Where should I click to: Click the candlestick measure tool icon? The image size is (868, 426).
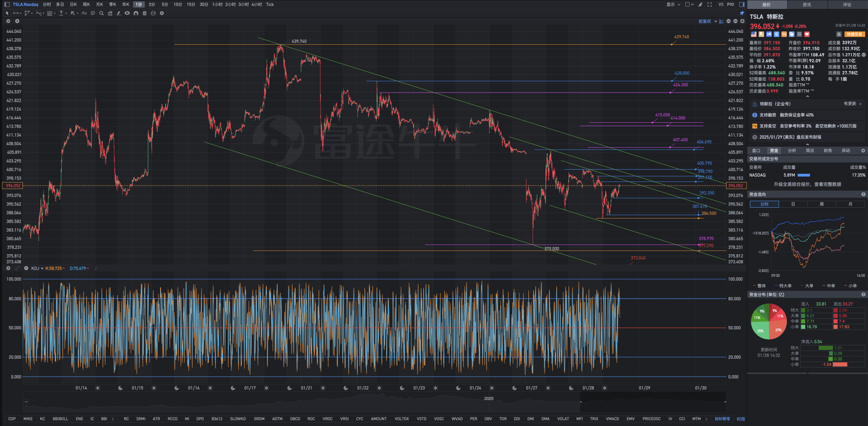click(110, 13)
